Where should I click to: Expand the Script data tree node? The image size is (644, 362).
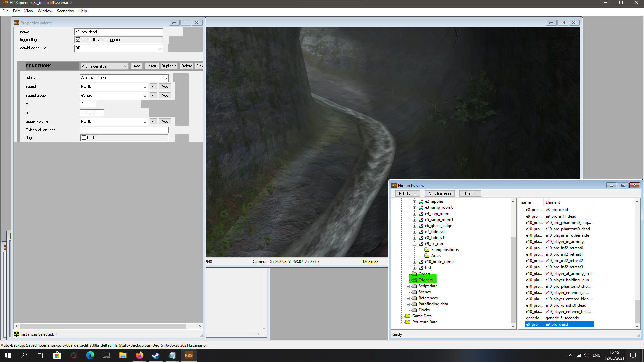click(x=408, y=286)
